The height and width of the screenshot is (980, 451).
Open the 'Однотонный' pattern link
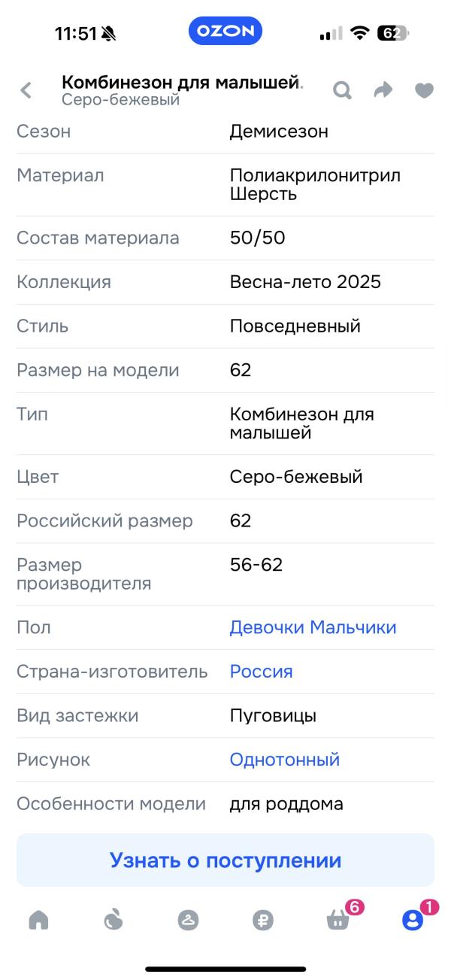[285, 760]
